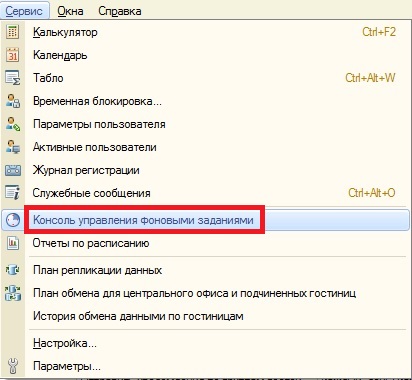The image size is (412, 380).
Task: Open Отчеты по расписанию
Action: pyautogui.click(x=206, y=243)
